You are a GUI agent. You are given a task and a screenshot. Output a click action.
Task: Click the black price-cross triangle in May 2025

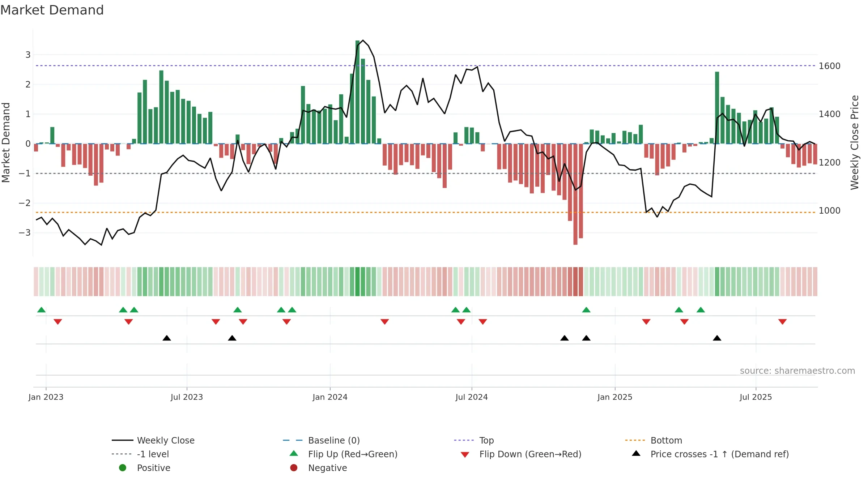pyautogui.click(x=717, y=338)
